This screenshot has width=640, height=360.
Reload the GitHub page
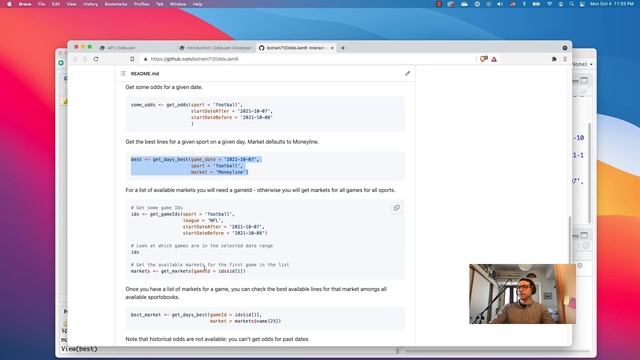point(96,59)
